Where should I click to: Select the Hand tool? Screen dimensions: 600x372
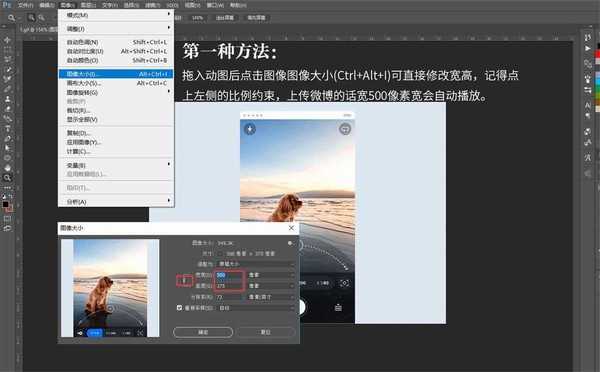pyautogui.click(x=7, y=168)
